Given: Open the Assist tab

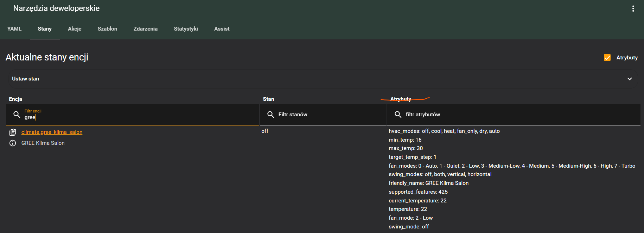Looking at the screenshot, I should coord(222,29).
